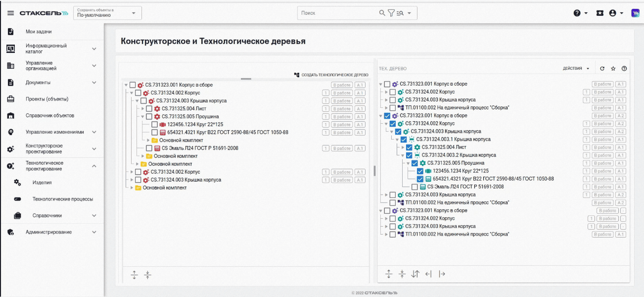Open Мои задачи in sidebar
The width and height of the screenshot is (644, 297).
[x=39, y=32]
